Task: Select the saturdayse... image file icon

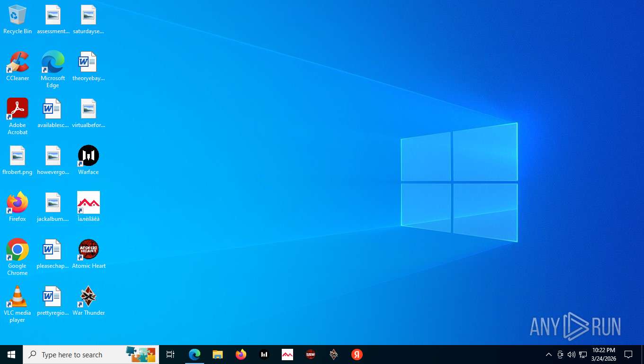Action: click(89, 19)
